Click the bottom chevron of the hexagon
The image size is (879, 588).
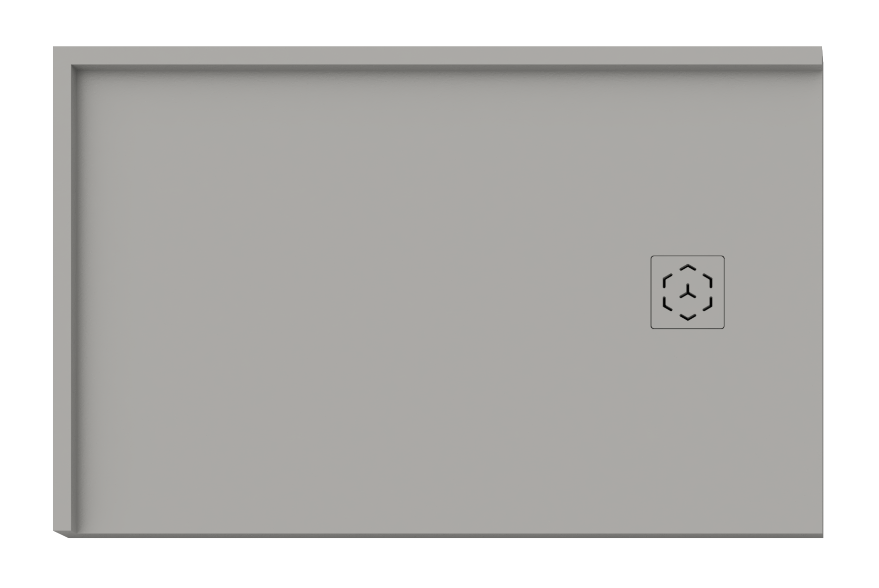pyautogui.click(x=687, y=317)
